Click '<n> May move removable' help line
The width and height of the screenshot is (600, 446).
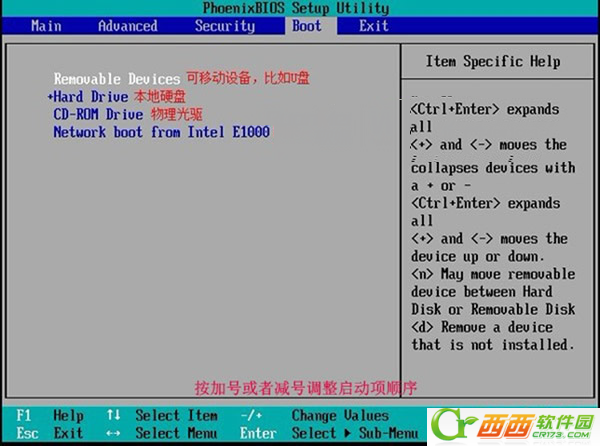pyautogui.click(x=493, y=274)
